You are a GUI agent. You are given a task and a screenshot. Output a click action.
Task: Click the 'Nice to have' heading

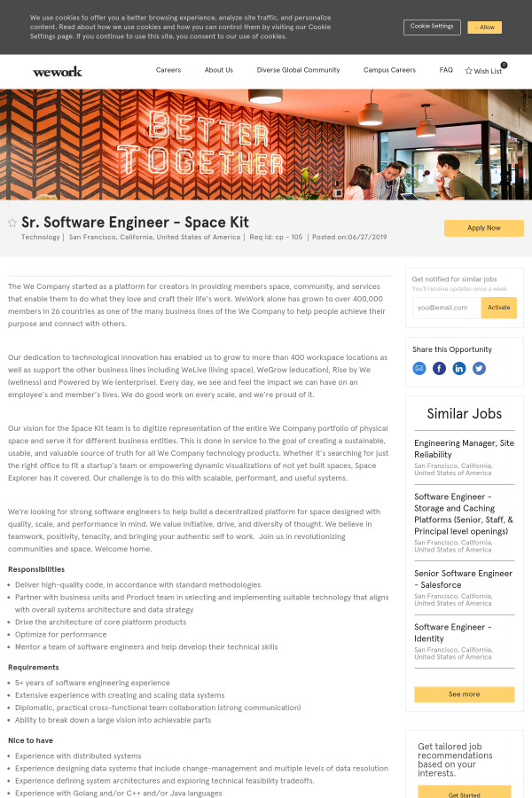tap(30, 740)
